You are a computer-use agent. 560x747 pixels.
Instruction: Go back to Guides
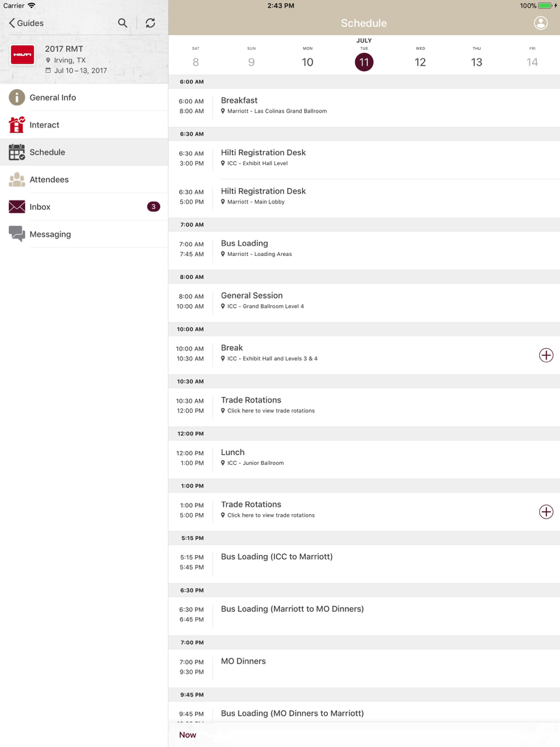click(26, 23)
